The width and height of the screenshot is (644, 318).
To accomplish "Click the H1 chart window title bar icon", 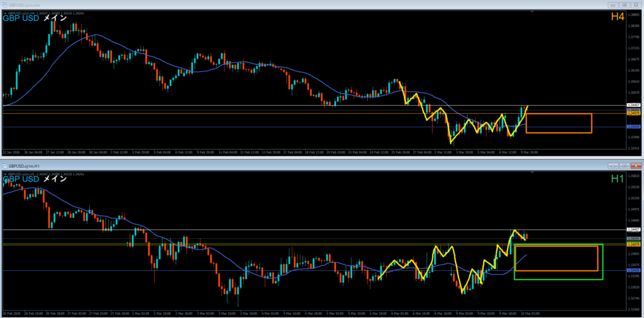I will (6, 167).
